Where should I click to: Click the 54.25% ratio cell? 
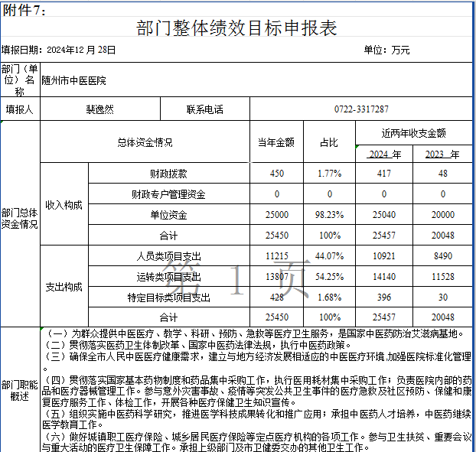330,276
